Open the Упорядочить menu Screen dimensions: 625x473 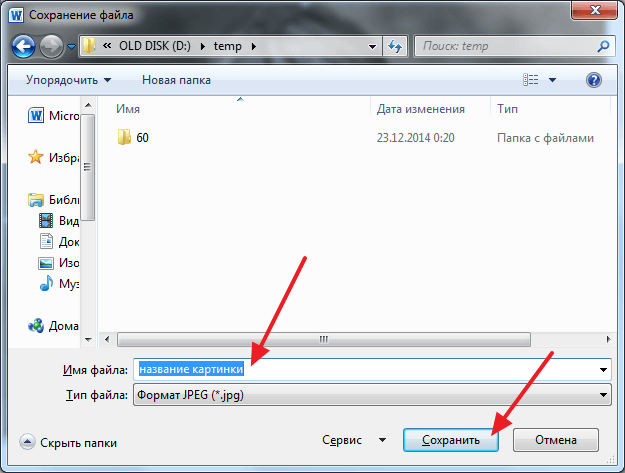(69, 80)
